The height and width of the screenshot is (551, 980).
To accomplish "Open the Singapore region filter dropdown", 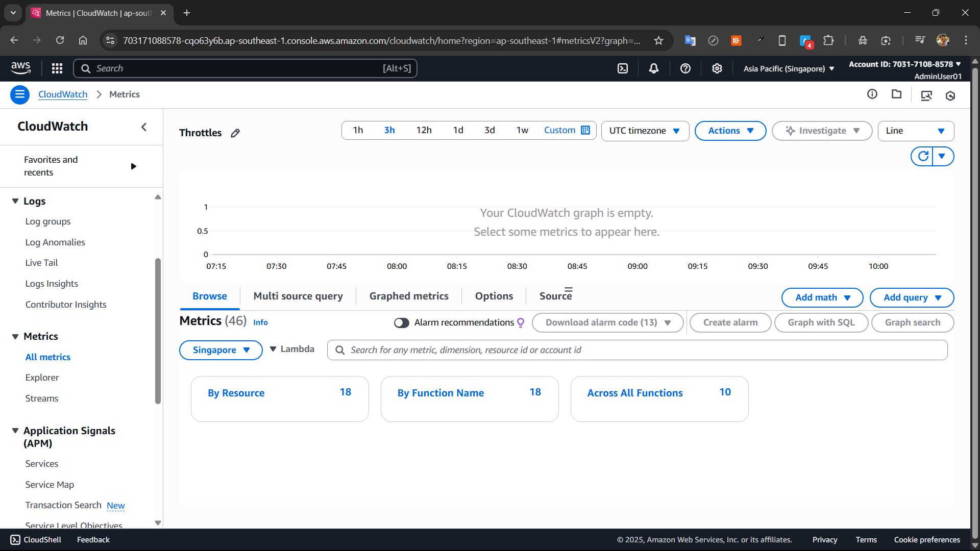I will click(220, 350).
